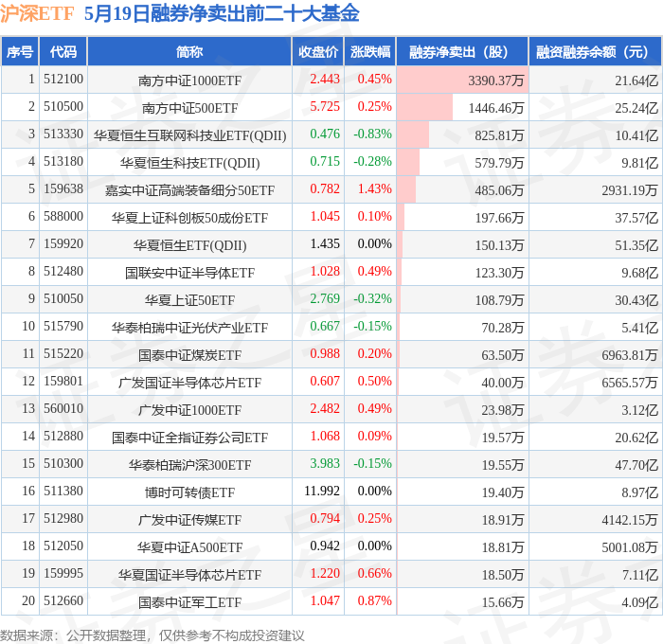Click margin balance 6963.81万

630,355
